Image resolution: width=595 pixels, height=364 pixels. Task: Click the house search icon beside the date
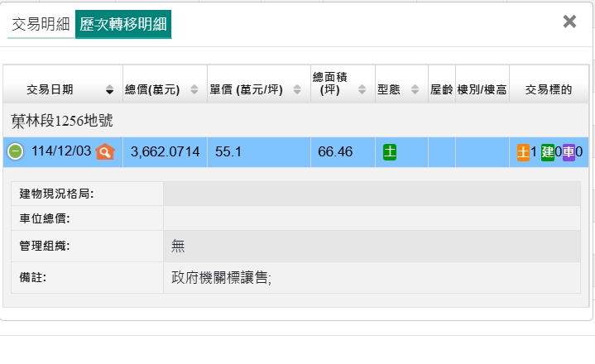[104, 151]
